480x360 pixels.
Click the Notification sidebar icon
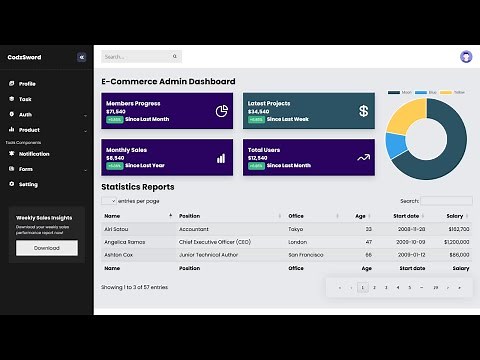point(12,153)
